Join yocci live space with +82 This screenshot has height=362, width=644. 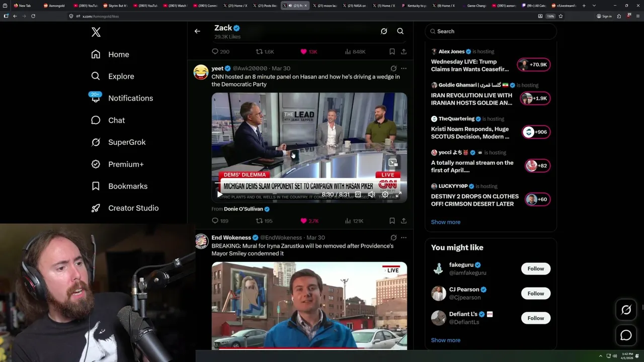537,165
